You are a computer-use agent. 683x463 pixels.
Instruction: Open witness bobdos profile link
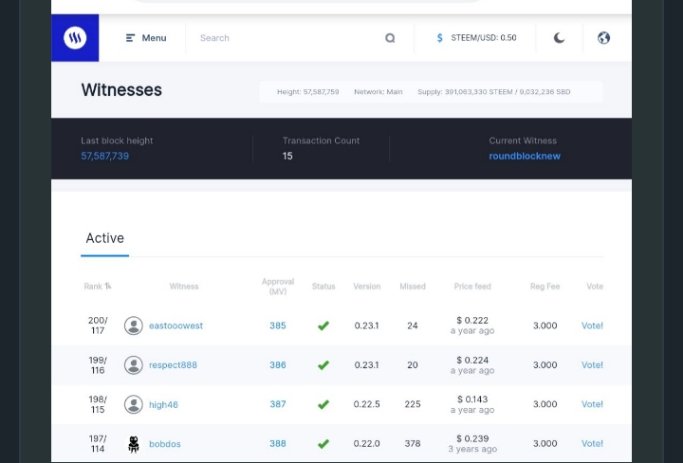(165, 444)
